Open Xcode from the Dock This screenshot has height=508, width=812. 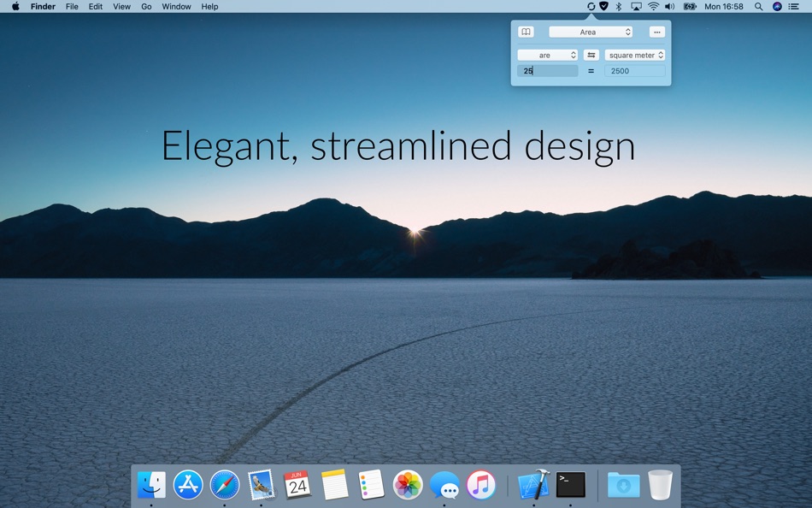(534, 485)
